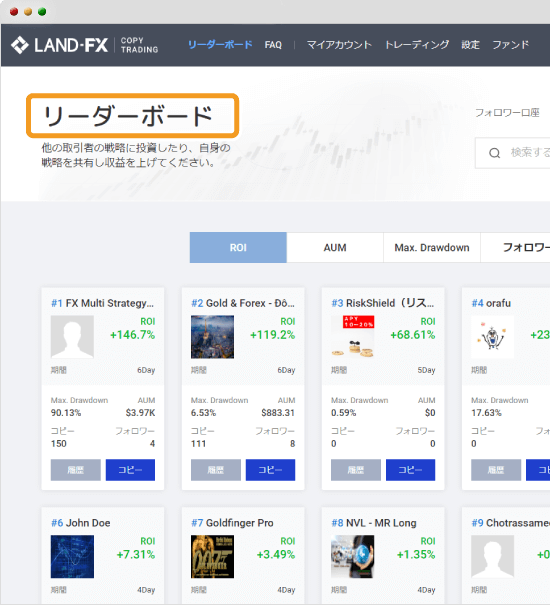Click the #2 Gold & Forex title

click(x=243, y=303)
